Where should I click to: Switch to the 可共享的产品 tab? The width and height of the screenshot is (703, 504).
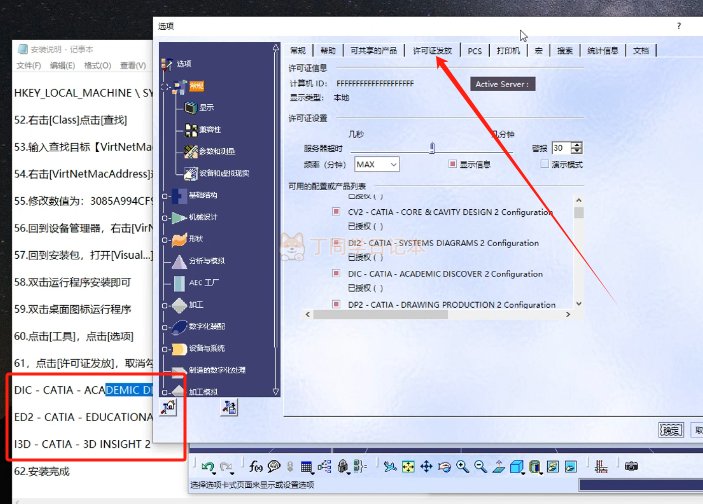[x=373, y=51]
